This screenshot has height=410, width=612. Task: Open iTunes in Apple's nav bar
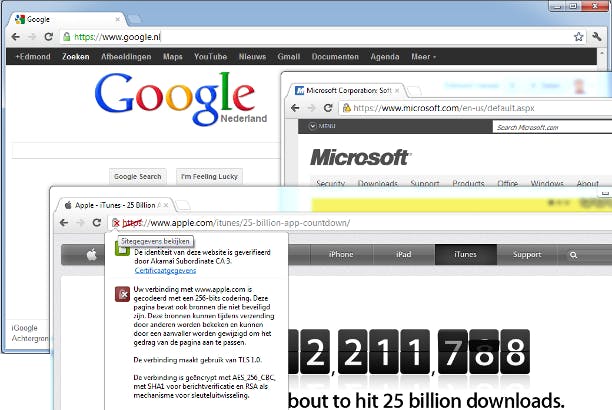466,255
